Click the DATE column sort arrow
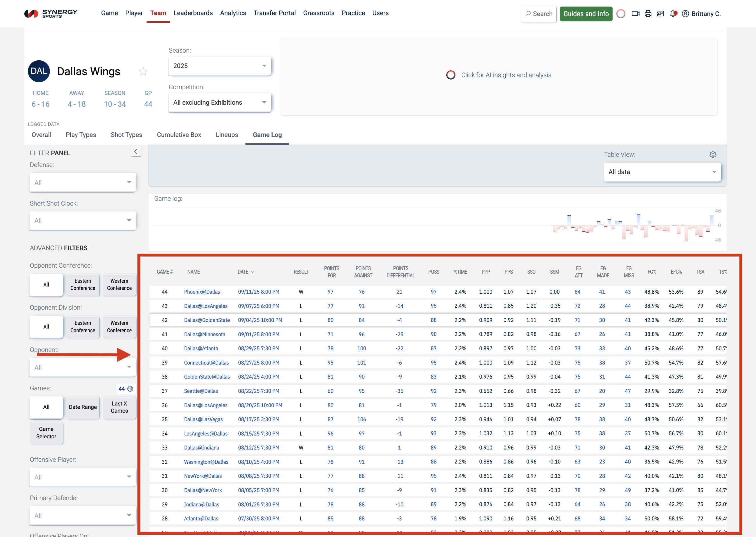756x537 pixels. click(x=253, y=272)
